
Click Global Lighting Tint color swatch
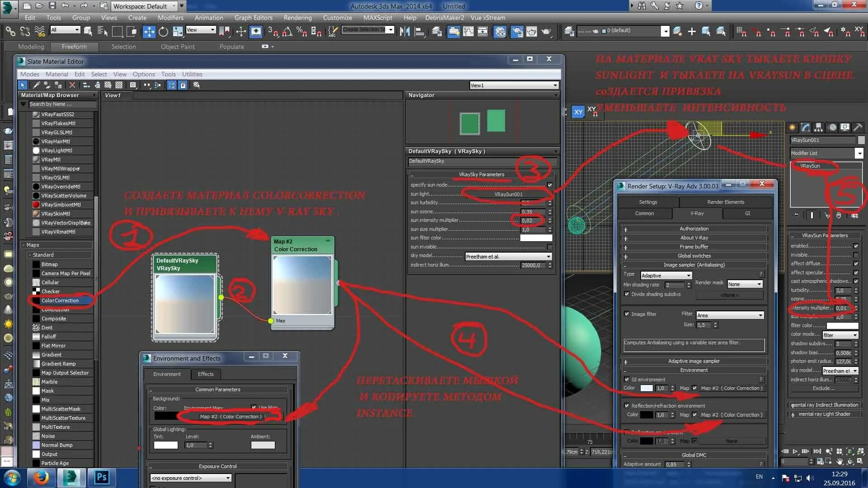165,445
